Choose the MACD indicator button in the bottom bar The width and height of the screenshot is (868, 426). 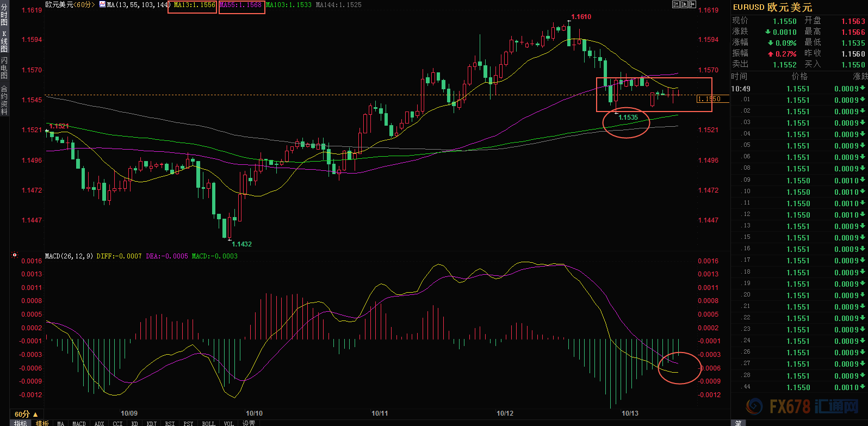pos(79,423)
